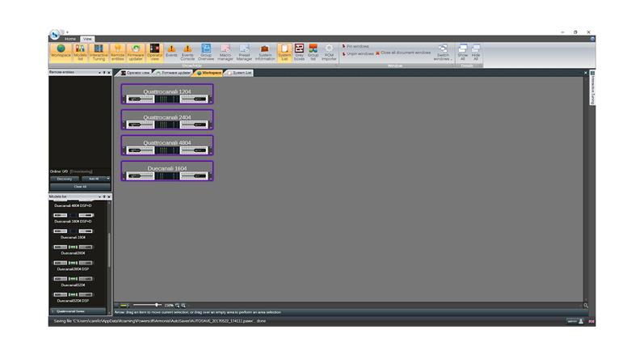Open the Firmware updater ribbon button

136,53
